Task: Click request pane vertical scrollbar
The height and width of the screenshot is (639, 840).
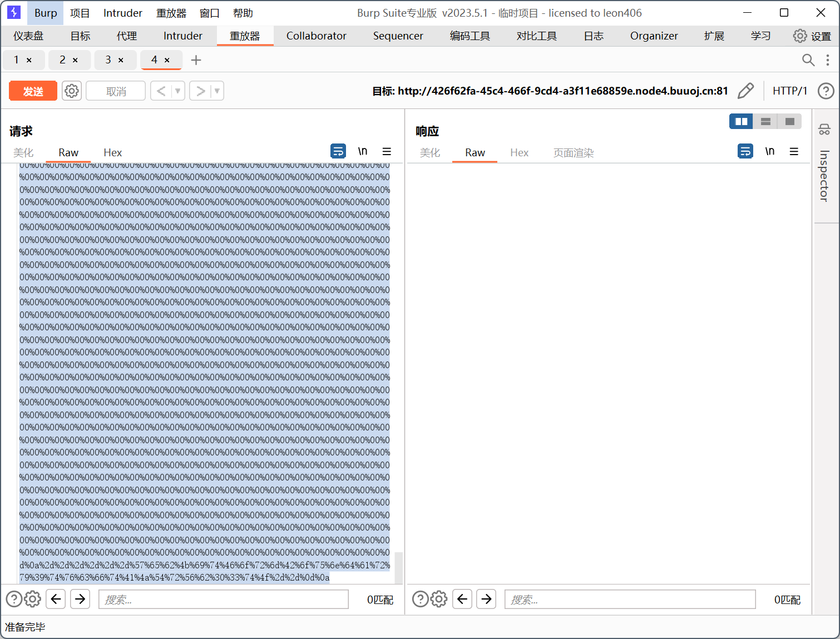Action: pos(398,567)
